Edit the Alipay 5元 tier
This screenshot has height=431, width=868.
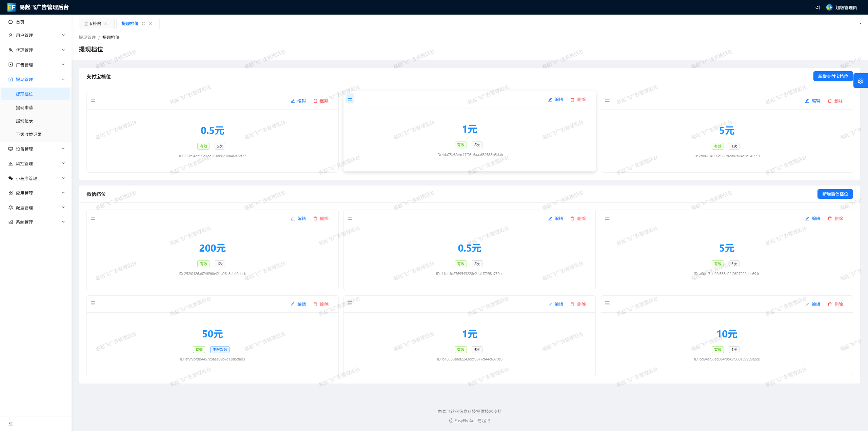812,101
